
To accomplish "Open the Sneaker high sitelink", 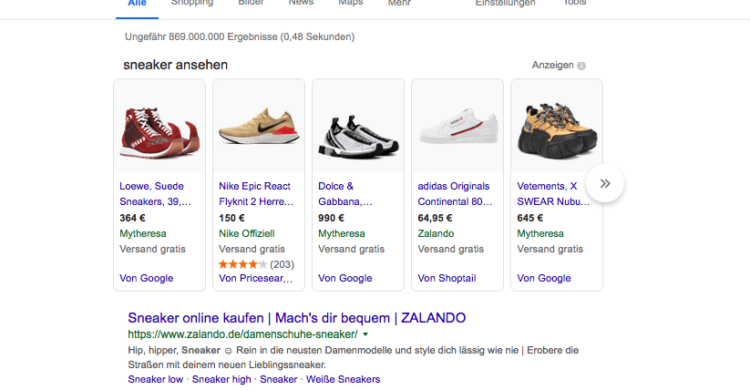I will (221, 379).
